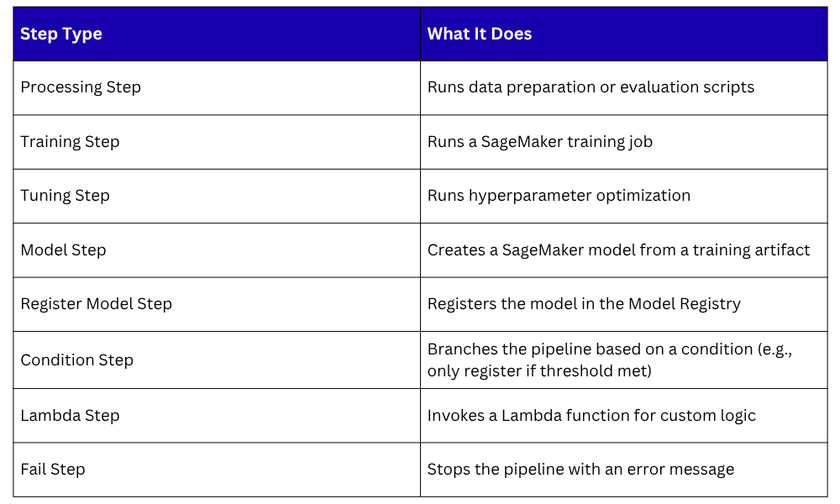Click the What It Does column header

click(480, 34)
